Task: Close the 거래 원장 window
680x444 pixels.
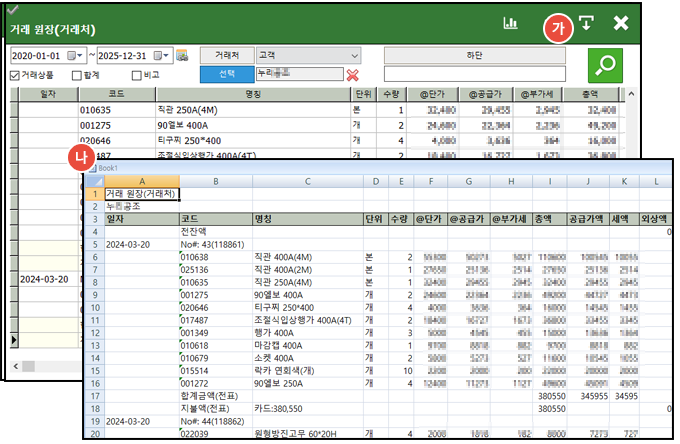Action: click(x=621, y=23)
